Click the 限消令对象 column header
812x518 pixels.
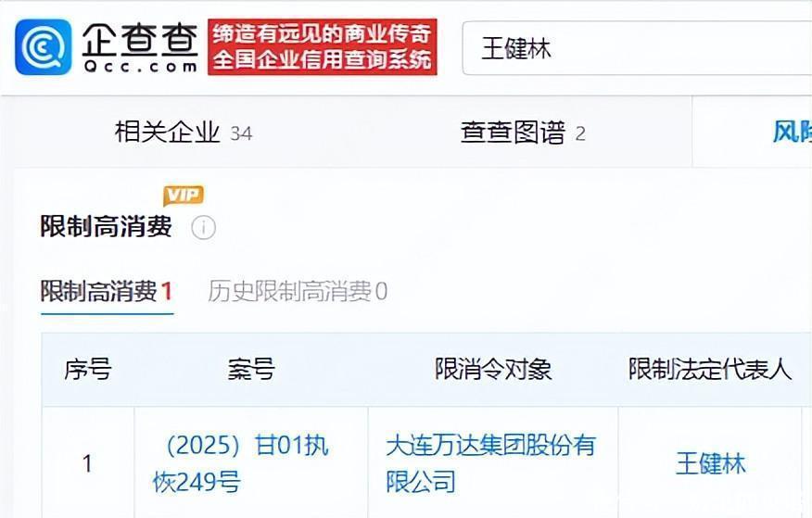pyautogui.click(x=493, y=370)
